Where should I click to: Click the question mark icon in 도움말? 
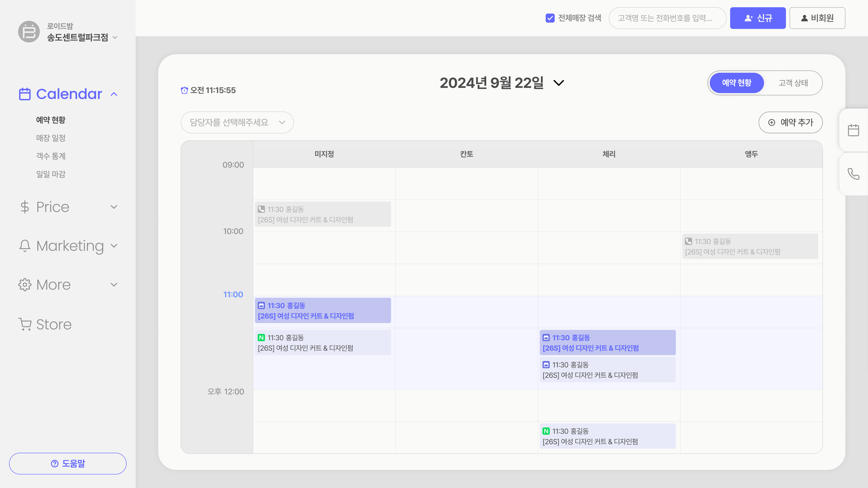click(54, 463)
